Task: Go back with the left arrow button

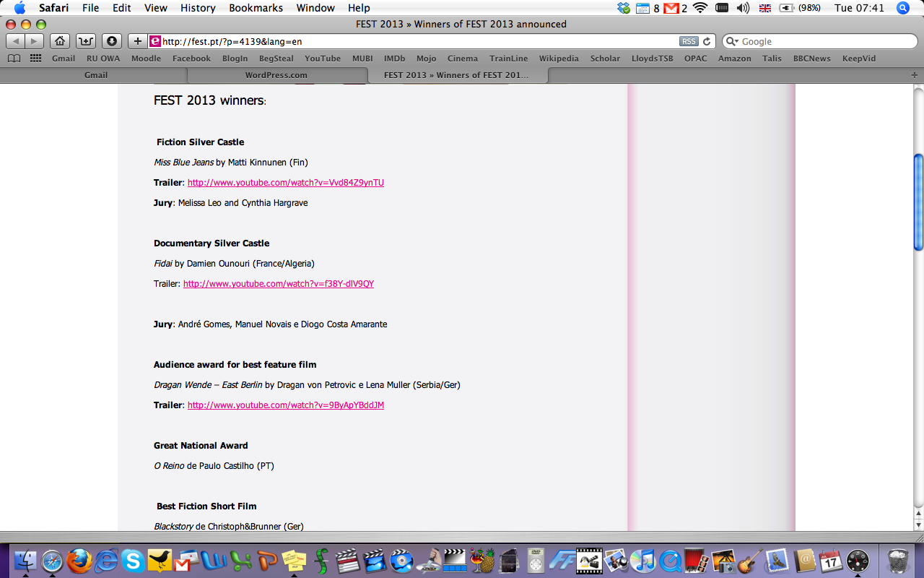Action: pos(16,41)
